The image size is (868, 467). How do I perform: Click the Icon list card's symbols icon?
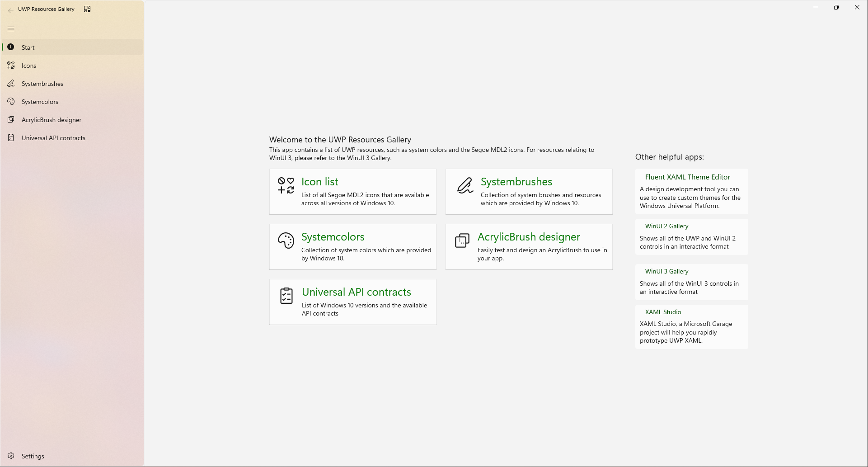point(286,186)
